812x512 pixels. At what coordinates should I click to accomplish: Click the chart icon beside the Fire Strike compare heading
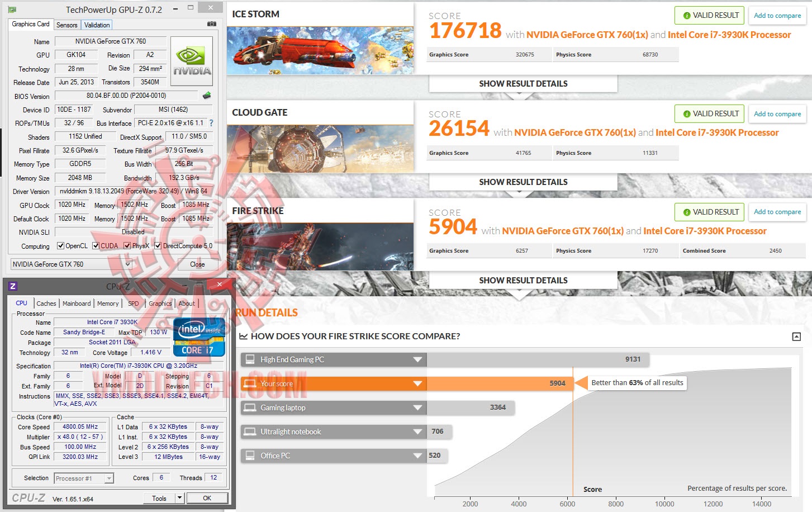click(243, 336)
